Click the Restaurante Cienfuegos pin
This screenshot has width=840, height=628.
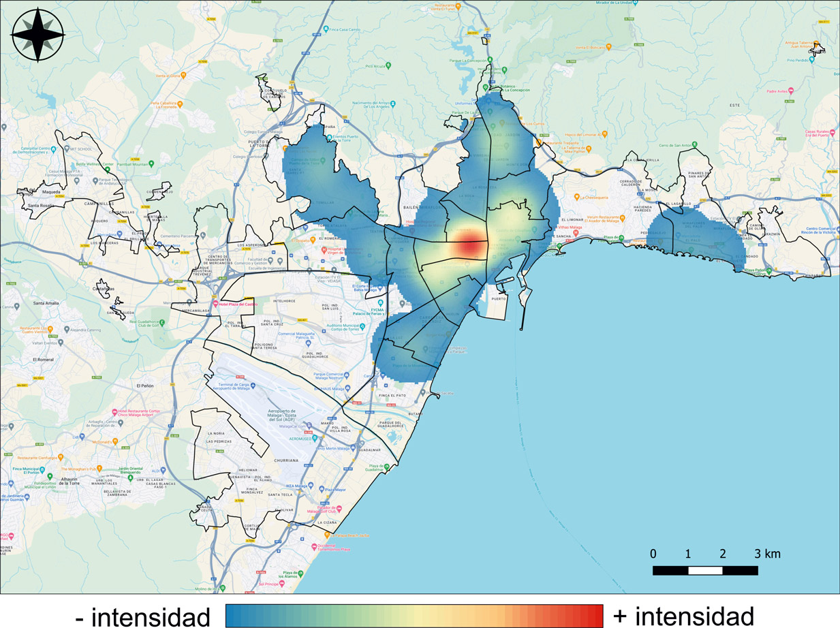click(x=61, y=457)
